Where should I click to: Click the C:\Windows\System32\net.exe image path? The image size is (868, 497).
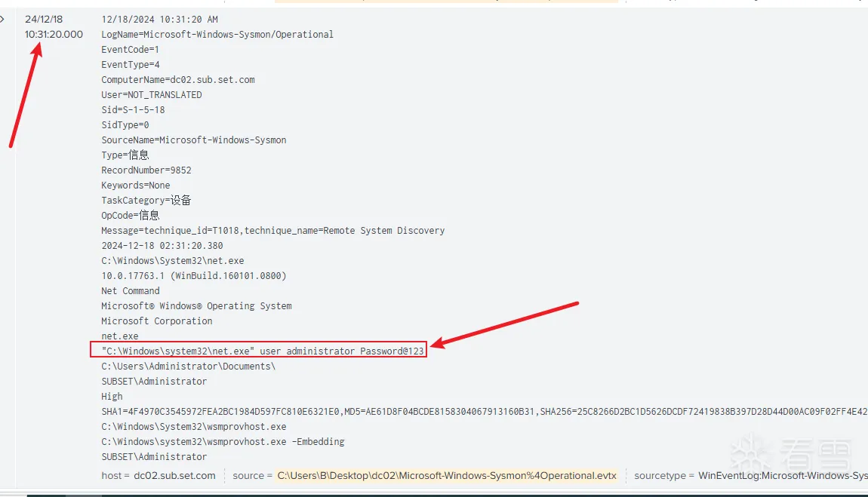pos(173,260)
